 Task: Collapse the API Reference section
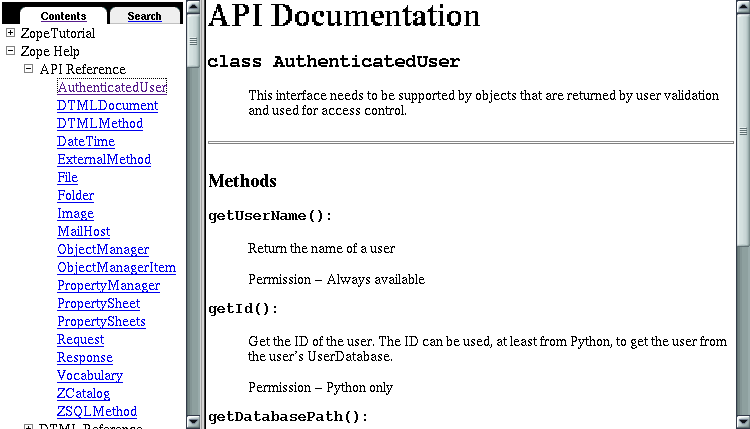pyautogui.click(x=29, y=70)
